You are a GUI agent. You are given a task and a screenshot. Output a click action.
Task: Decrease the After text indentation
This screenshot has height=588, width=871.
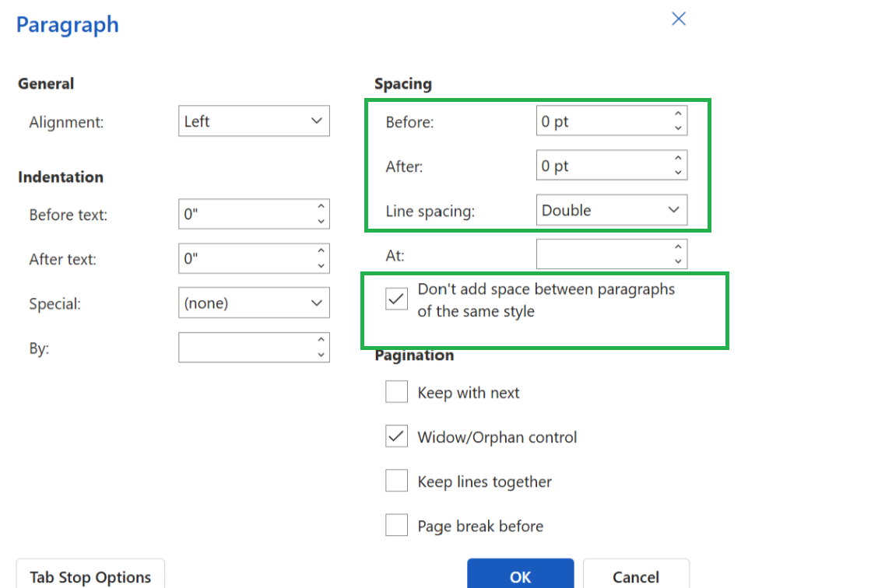tap(321, 264)
